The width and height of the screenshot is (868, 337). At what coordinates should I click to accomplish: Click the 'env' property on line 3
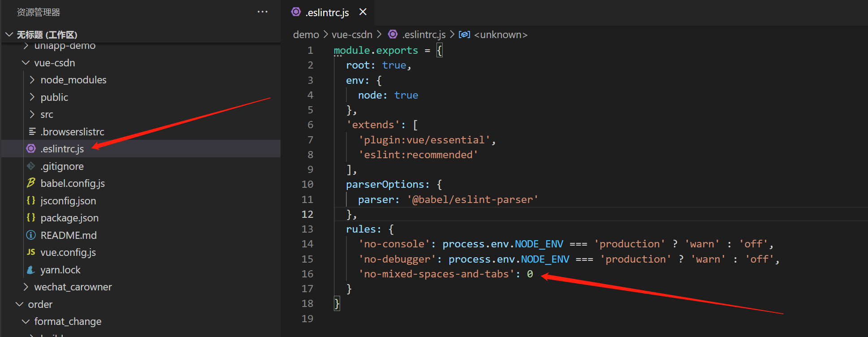click(x=355, y=80)
